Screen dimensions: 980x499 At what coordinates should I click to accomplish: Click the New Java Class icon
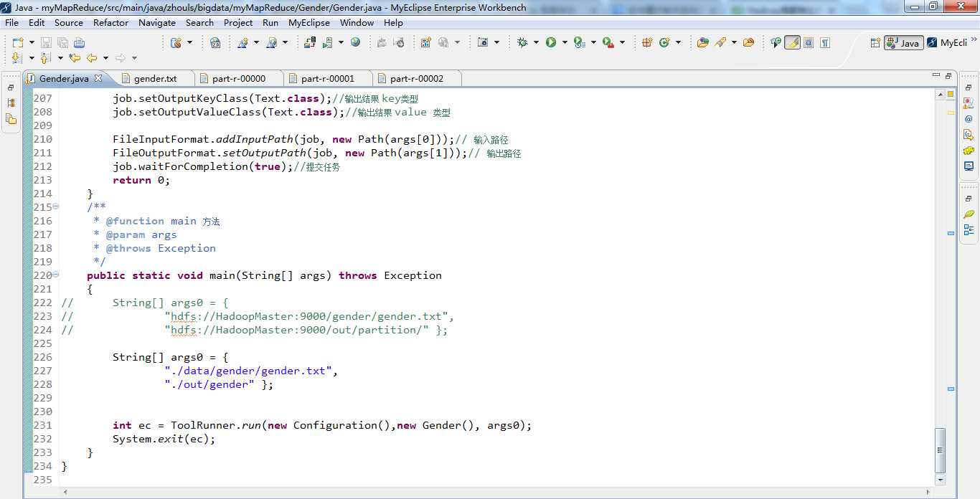tap(664, 42)
